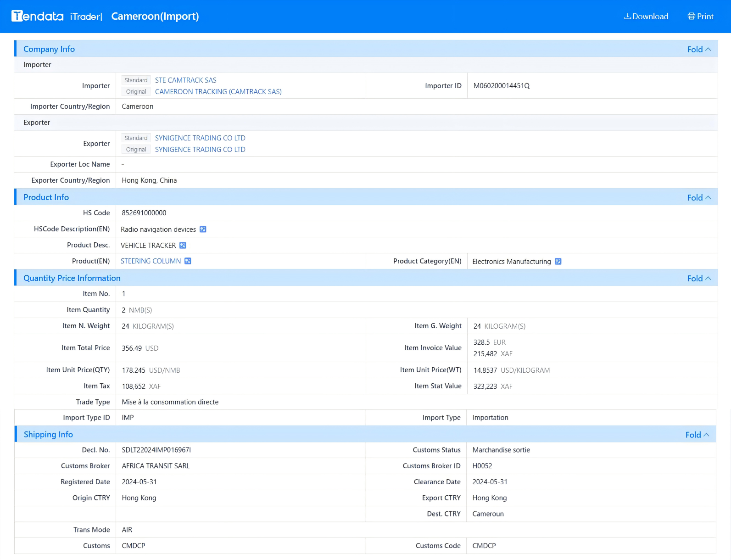This screenshot has width=731, height=560.
Task: Select Item N. Weight 24 KILOGRAM(S)
Action: click(148, 326)
